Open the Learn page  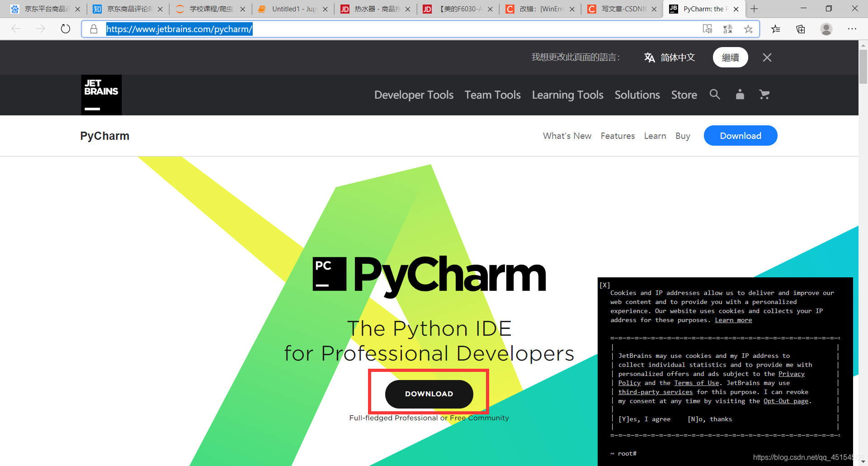point(655,136)
